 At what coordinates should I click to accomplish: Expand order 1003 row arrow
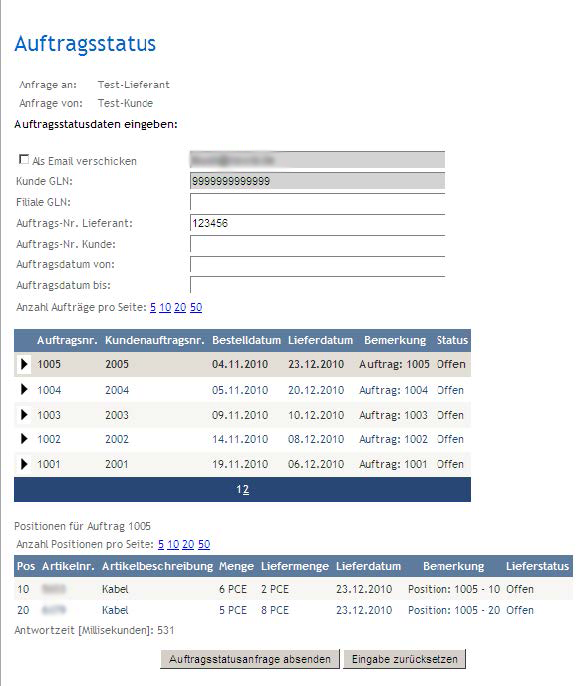point(24,415)
